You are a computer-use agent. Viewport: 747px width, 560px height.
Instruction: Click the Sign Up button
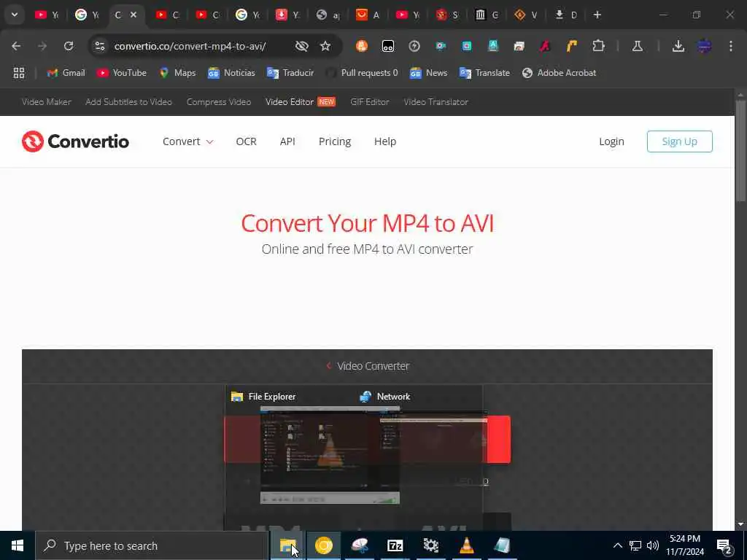pos(679,141)
